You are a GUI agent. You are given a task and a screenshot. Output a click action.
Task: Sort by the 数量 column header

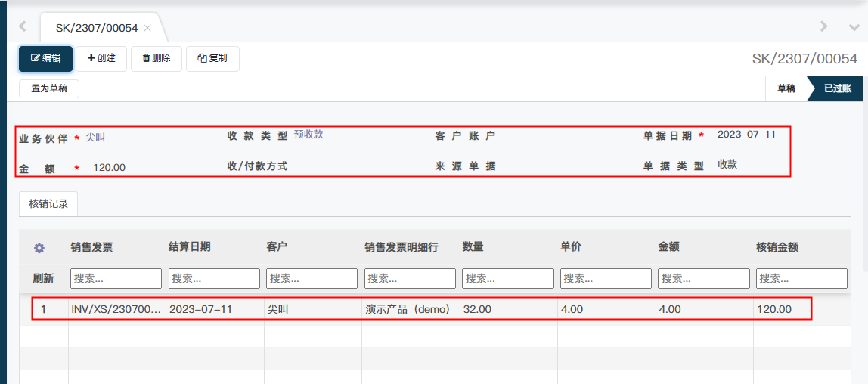[x=473, y=247]
